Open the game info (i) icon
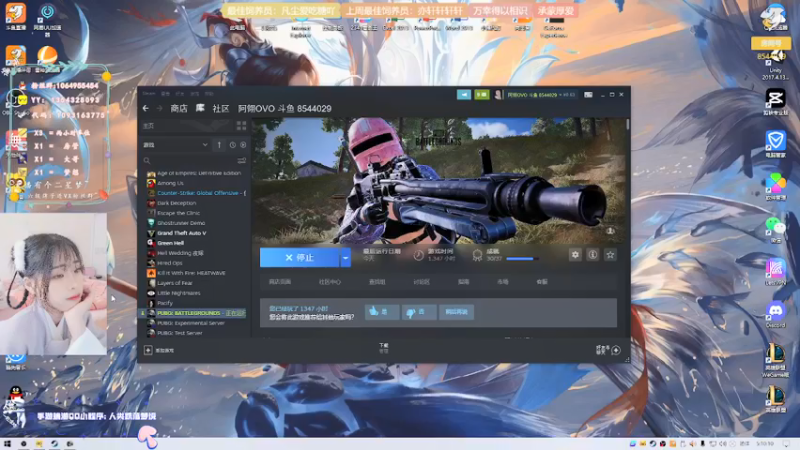Screen dimensions: 800x450 pos(592,255)
